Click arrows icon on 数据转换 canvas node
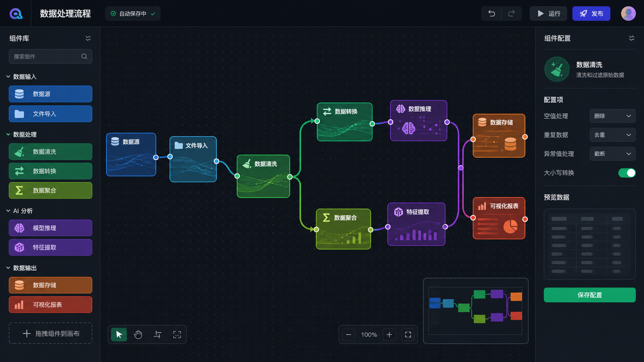The width and height of the screenshot is (644, 362). (x=327, y=111)
